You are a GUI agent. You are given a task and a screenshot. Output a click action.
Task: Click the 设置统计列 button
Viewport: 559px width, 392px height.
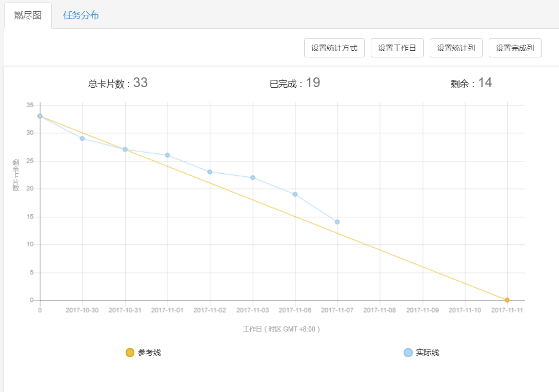tap(456, 48)
